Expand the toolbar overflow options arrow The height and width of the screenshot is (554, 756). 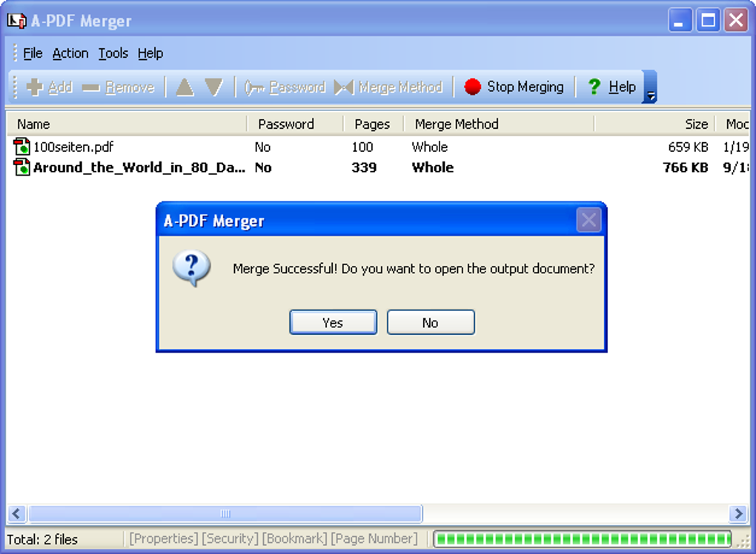click(x=651, y=87)
